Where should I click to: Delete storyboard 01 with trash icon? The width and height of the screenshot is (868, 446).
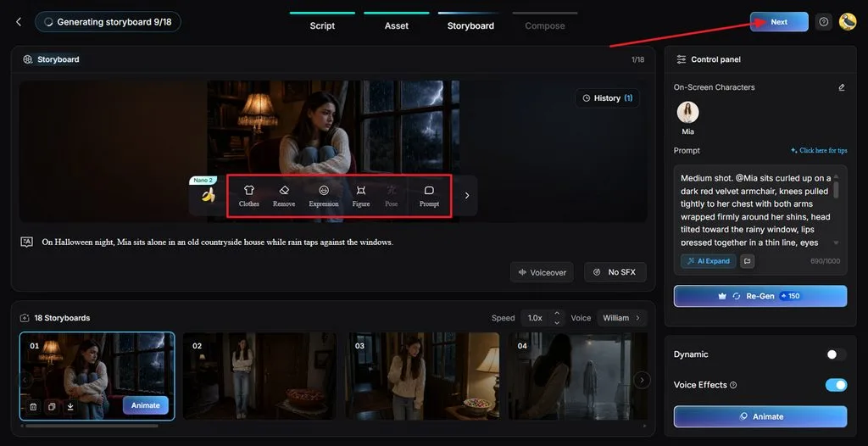[33, 407]
